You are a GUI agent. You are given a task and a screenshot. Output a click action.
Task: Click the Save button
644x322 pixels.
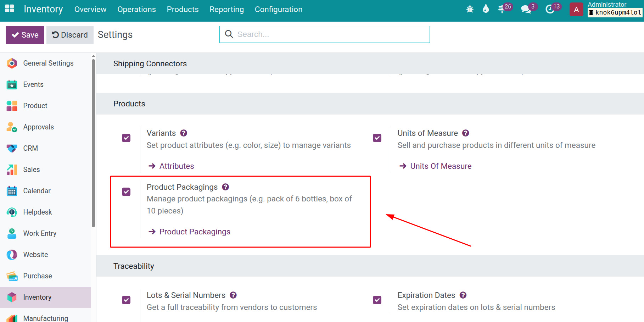pyautogui.click(x=24, y=35)
